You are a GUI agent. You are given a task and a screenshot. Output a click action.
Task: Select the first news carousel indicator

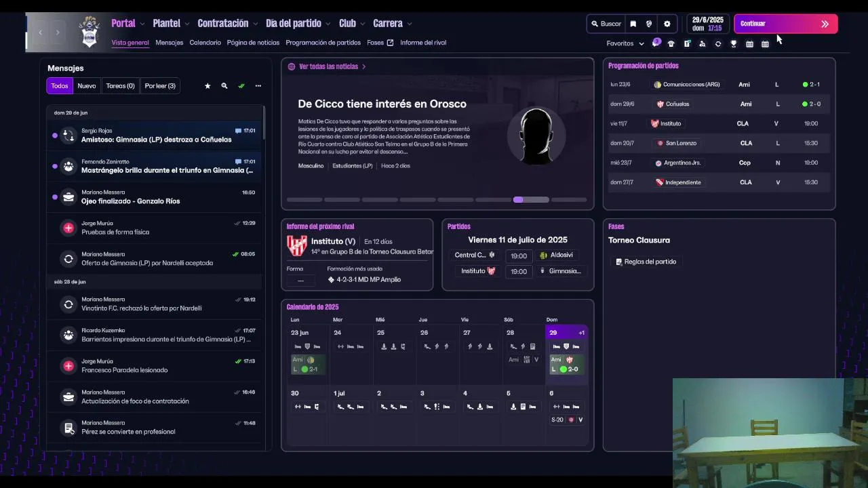pos(304,200)
